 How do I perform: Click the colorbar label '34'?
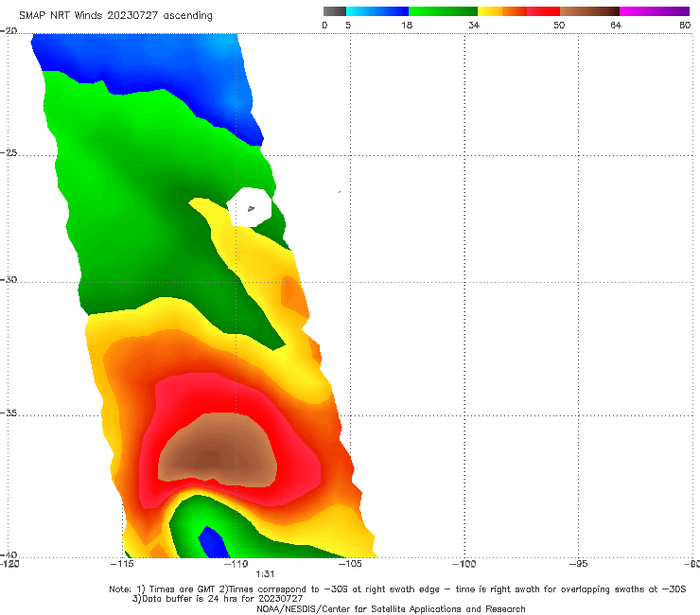tap(474, 25)
